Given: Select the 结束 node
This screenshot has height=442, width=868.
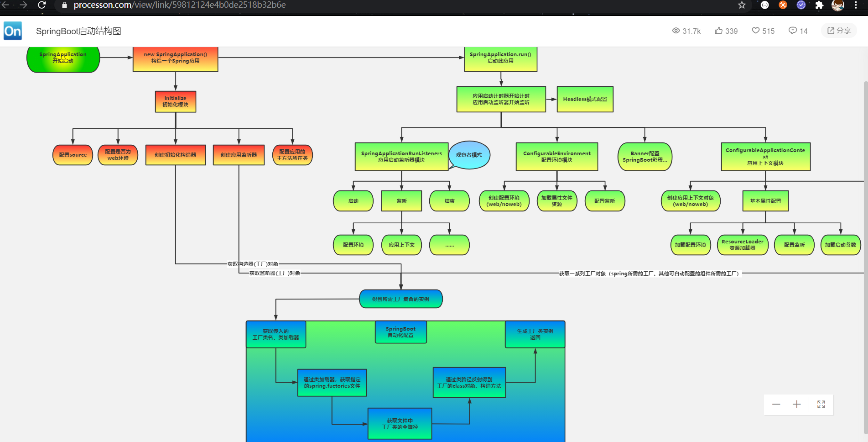Looking at the screenshot, I should pos(449,201).
